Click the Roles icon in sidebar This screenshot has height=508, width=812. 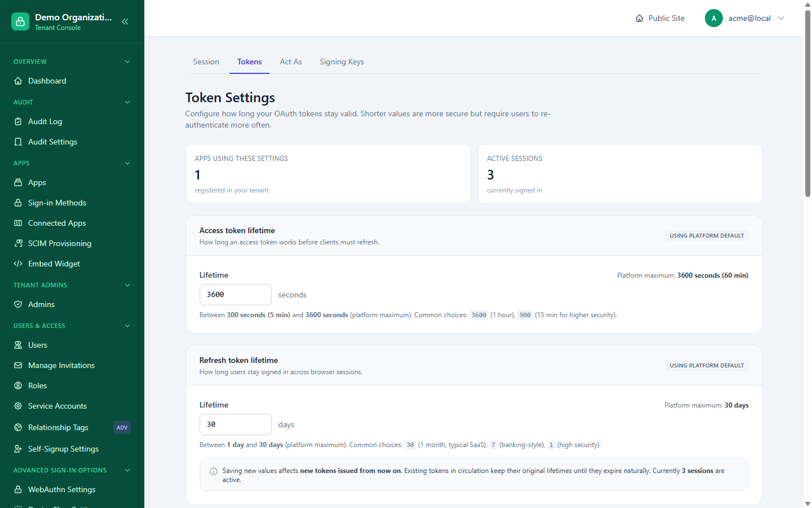[18, 386]
